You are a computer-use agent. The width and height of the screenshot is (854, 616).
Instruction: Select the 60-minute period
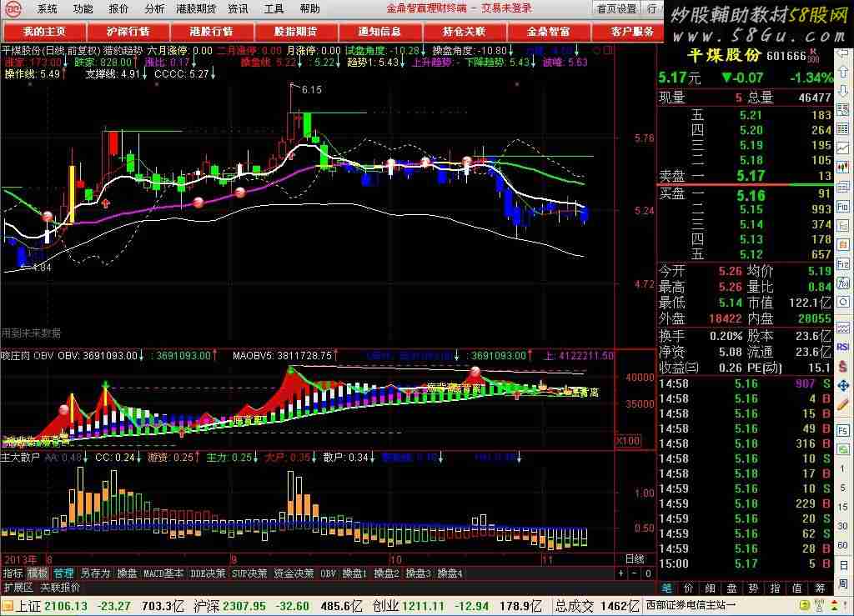(843, 544)
